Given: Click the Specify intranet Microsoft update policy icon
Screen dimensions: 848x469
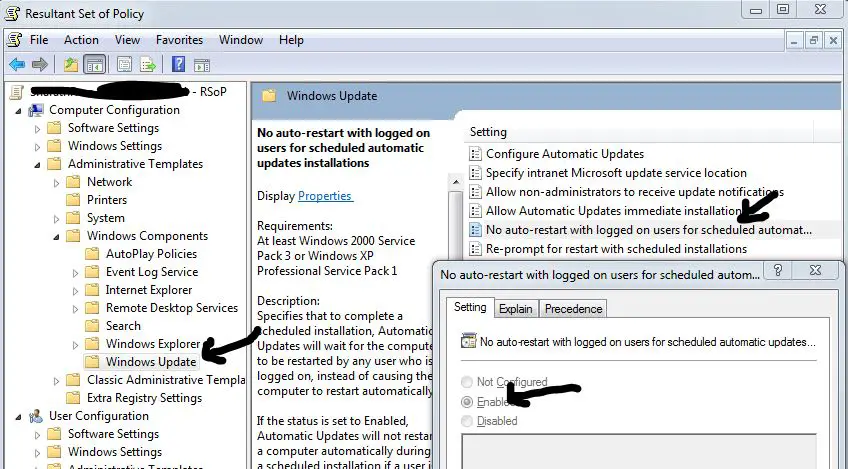Looking at the screenshot, I should point(475,173).
